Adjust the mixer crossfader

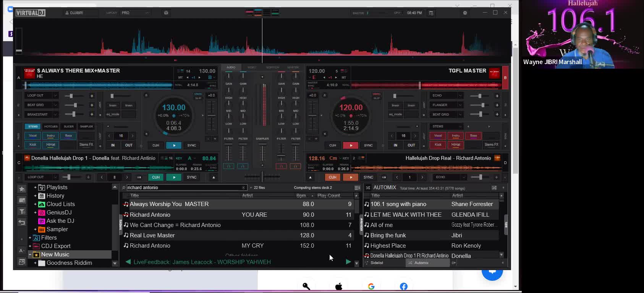[x=262, y=176]
